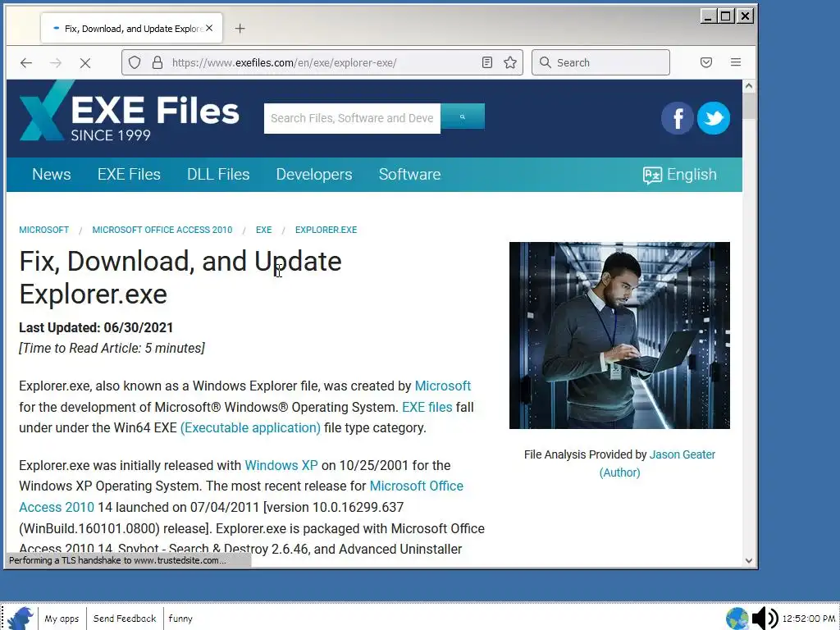
Task: Click the browser Search field
Action: pos(600,62)
